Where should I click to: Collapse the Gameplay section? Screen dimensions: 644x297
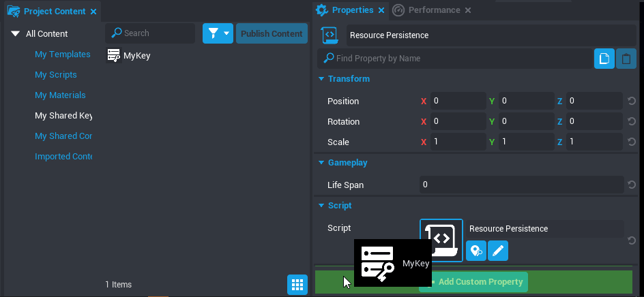coord(321,163)
